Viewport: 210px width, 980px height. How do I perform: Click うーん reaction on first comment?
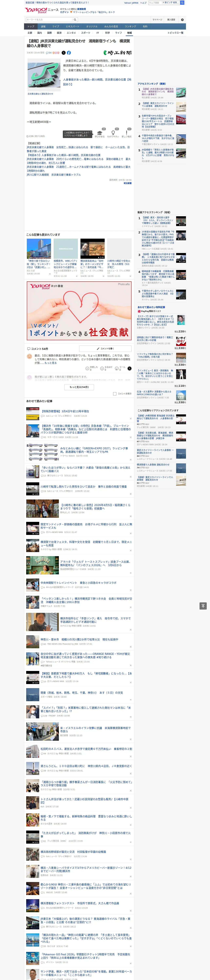(x=120, y=368)
